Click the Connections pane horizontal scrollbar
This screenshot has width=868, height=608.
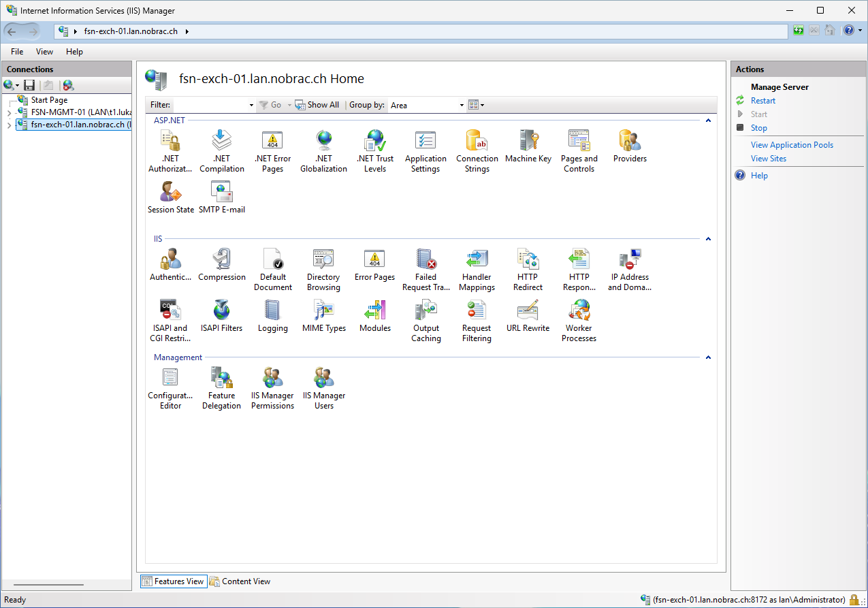pyautogui.click(x=48, y=585)
